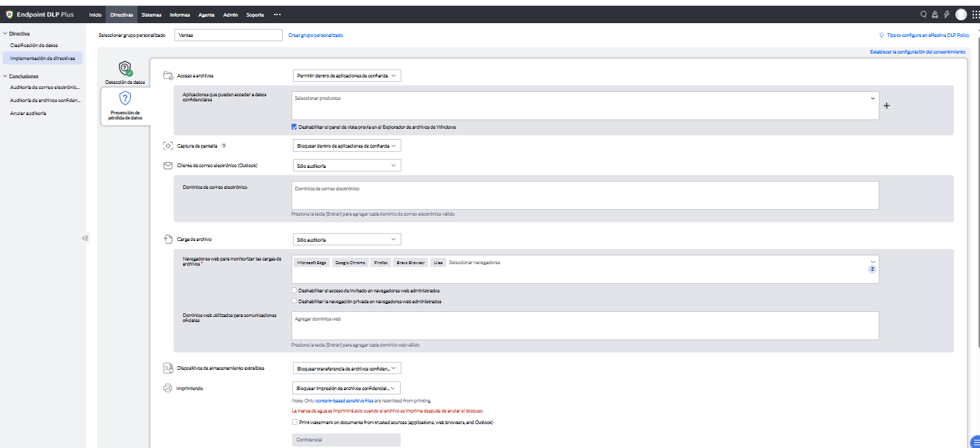Go to the Agente menu
Screen dimensions: 980x448
click(x=206, y=14)
